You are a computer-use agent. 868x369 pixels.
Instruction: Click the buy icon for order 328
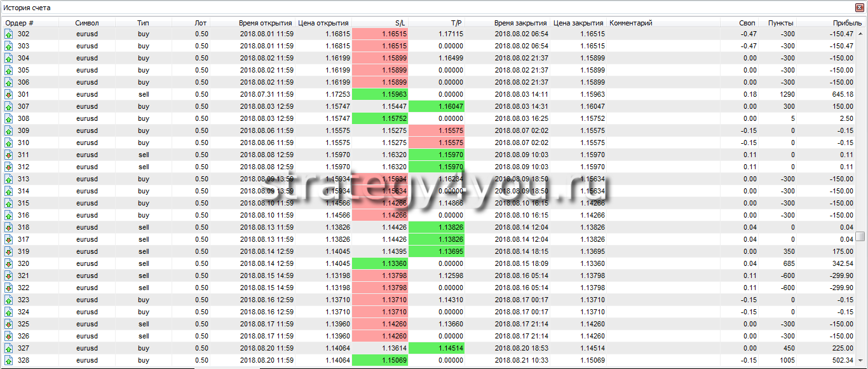pos(9,360)
